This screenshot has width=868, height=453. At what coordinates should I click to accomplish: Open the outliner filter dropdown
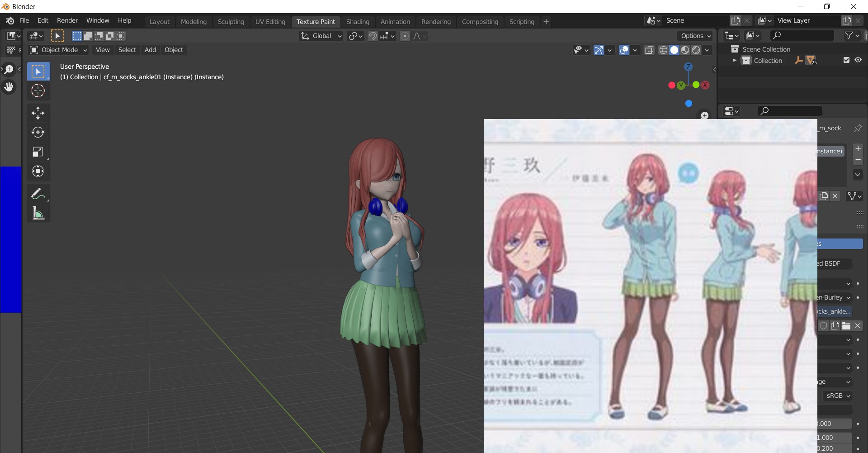[852, 36]
